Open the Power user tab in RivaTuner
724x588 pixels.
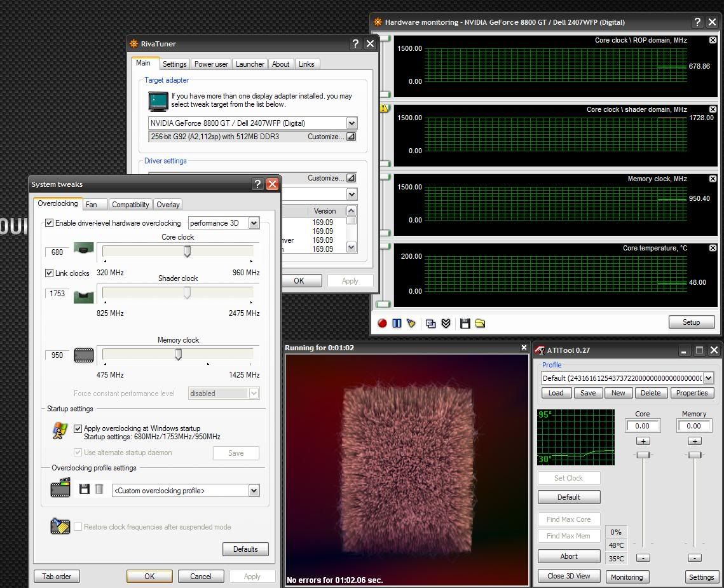(x=211, y=64)
